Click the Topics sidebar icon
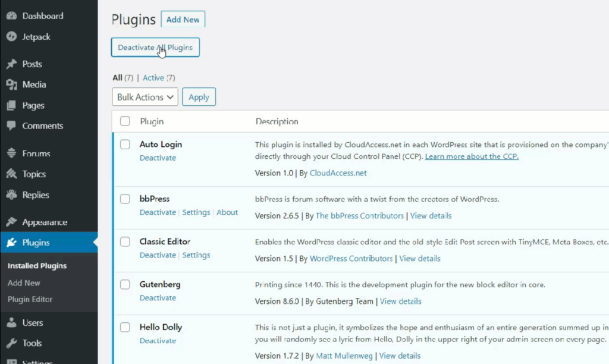The height and width of the screenshot is (364, 609). pos(12,174)
